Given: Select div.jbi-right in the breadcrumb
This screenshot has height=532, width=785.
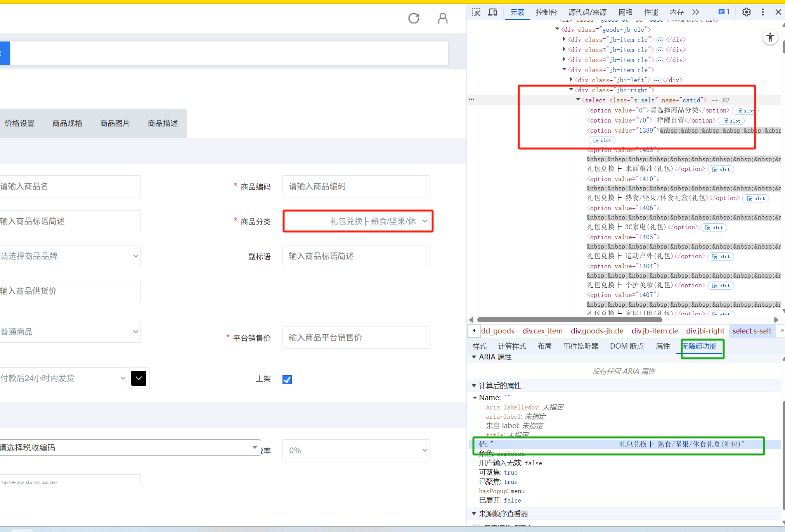Looking at the screenshot, I should coord(705,331).
